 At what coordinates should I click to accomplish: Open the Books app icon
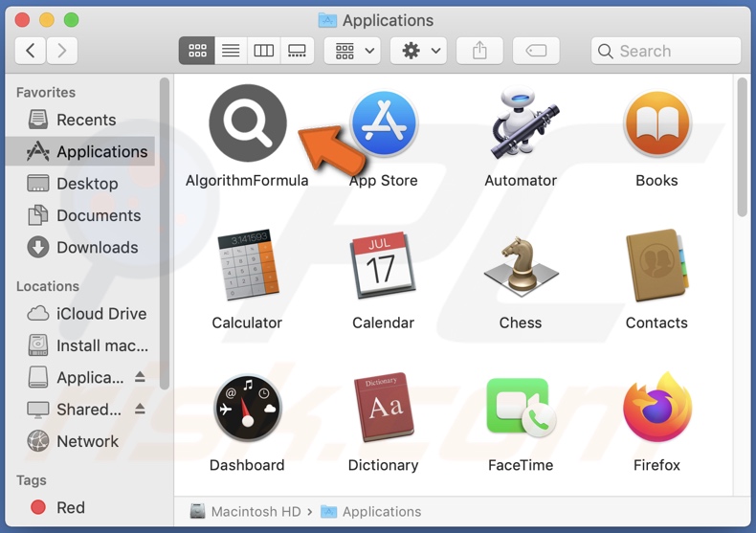coord(656,123)
